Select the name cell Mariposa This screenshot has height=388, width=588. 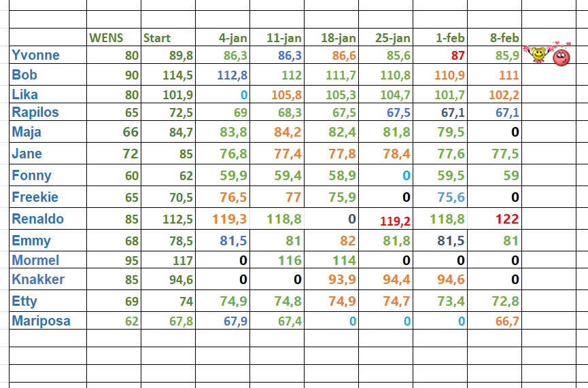click(41, 321)
